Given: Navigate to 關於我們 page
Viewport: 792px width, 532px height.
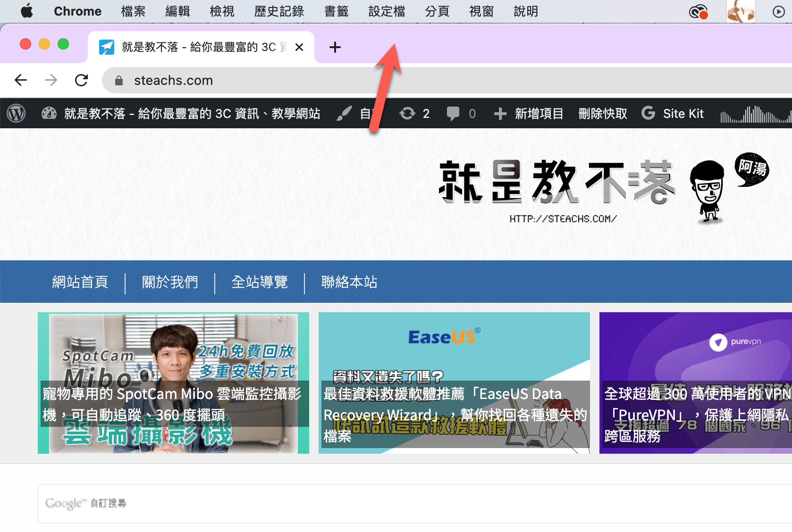Looking at the screenshot, I should click(x=170, y=282).
